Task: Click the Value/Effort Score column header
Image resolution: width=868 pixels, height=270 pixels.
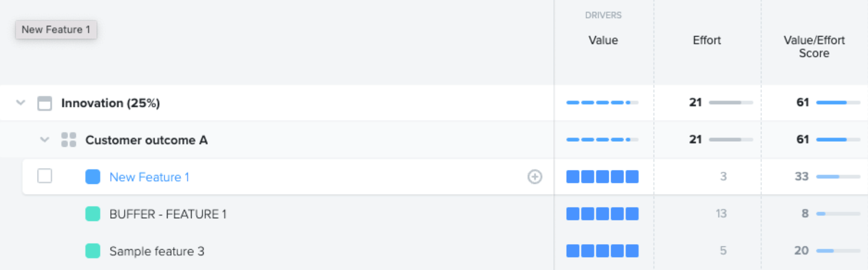Action: 814,47
